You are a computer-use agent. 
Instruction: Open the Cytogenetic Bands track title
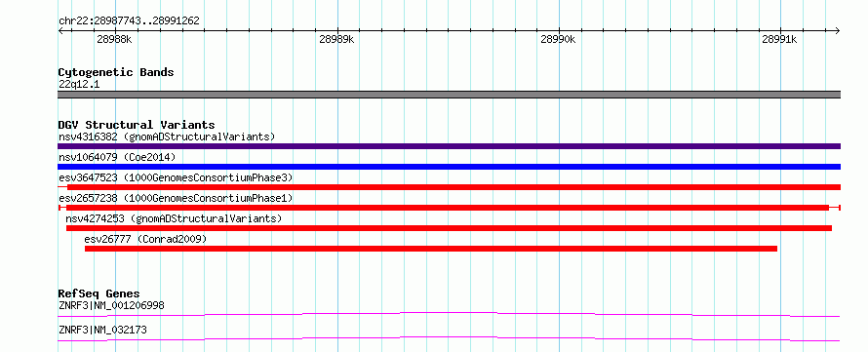tap(116, 72)
